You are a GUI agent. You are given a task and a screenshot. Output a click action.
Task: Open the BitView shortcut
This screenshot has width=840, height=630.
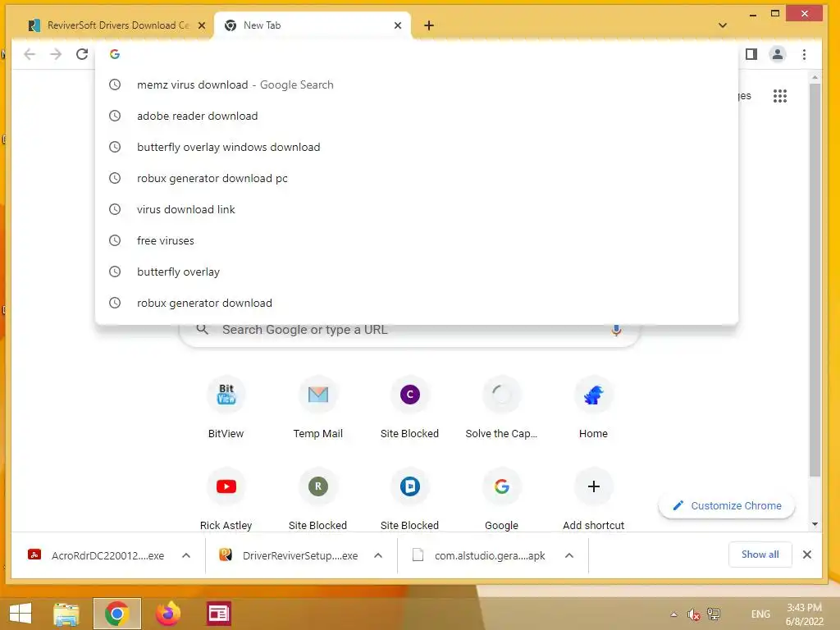[x=226, y=407]
